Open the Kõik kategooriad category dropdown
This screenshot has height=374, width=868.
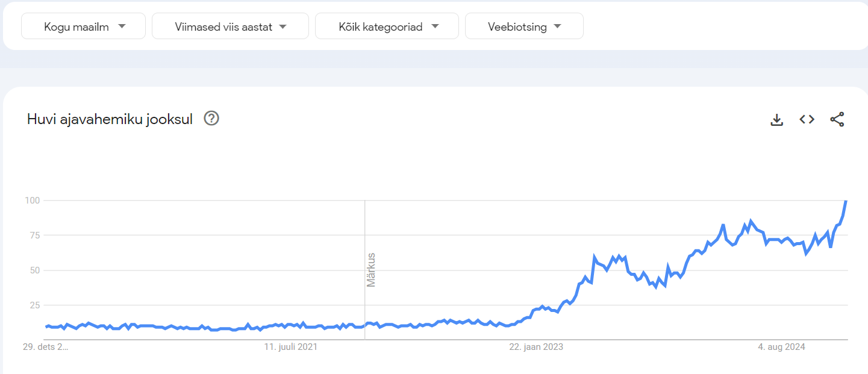coord(387,26)
